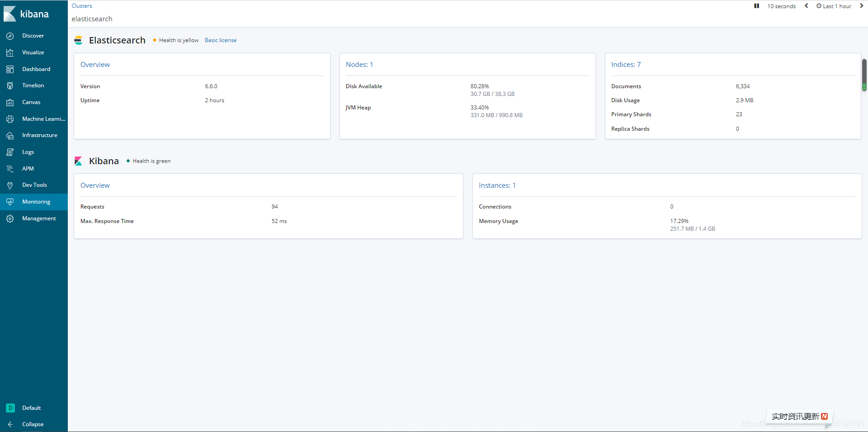The height and width of the screenshot is (432, 868).
Task: Open Logs icon in sidebar
Action: click(x=10, y=152)
